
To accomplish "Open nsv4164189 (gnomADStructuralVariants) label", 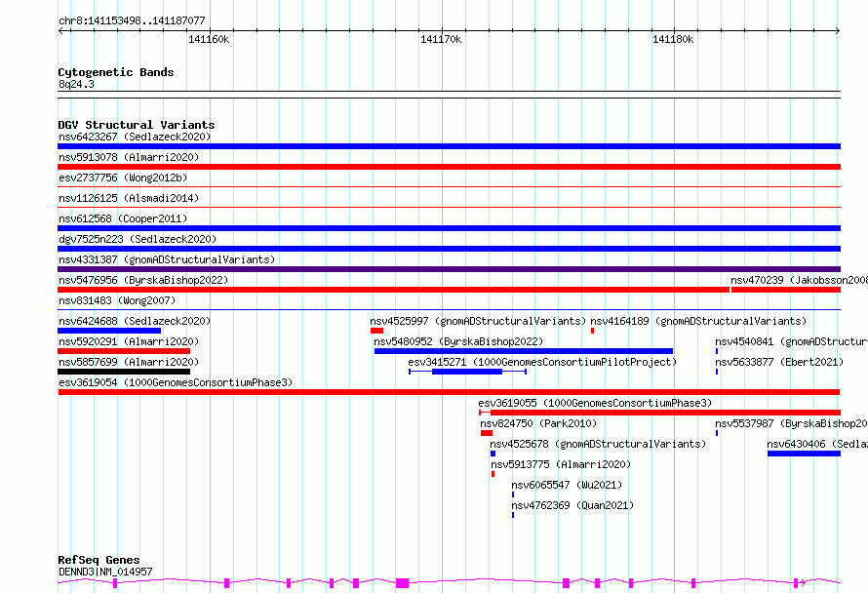I will tap(698, 321).
